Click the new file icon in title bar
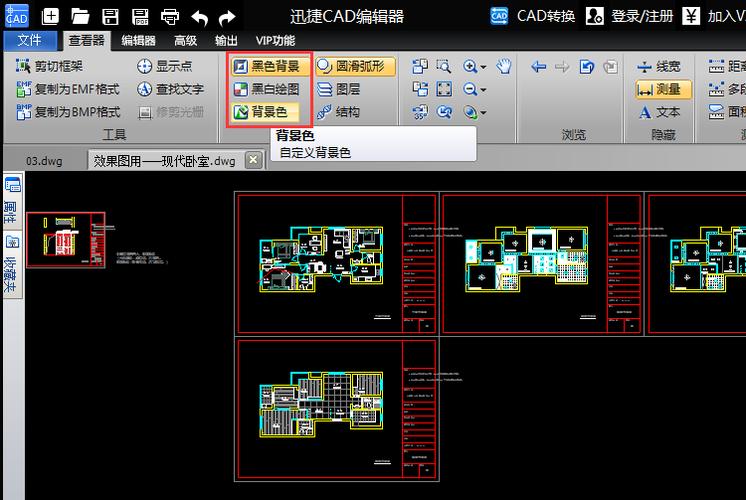The image size is (746, 500). pos(51,16)
